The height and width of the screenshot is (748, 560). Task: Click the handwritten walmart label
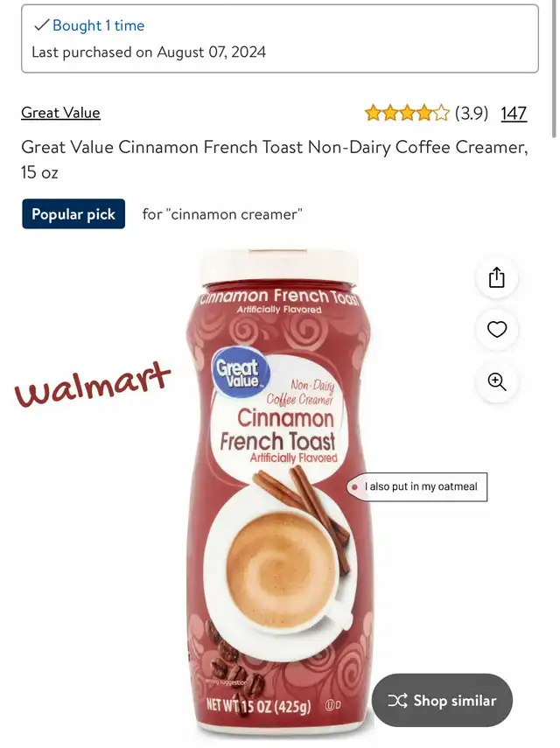pos(93,383)
